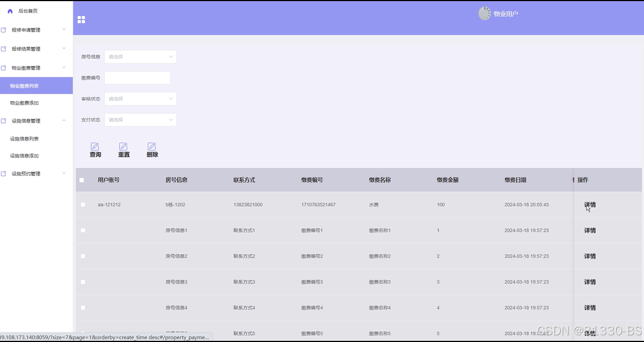Check the row checkbox for 房号信息1
Screen dimensions: 644x342
point(83,231)
